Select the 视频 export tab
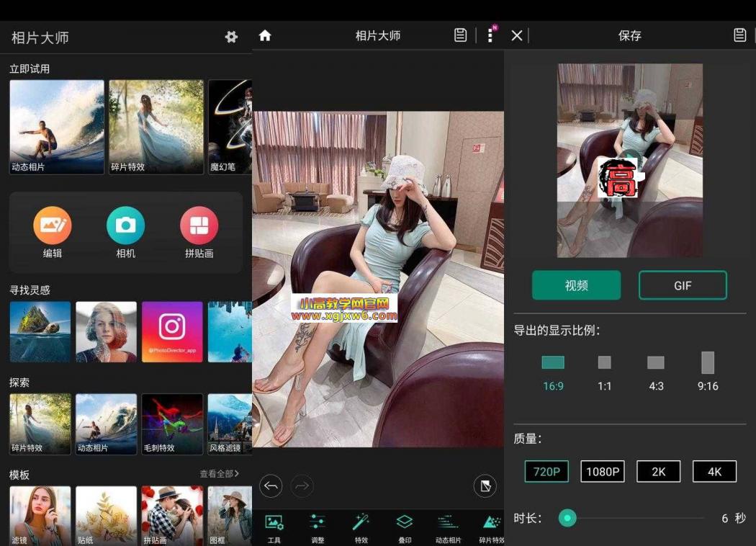 click(576, 285)
